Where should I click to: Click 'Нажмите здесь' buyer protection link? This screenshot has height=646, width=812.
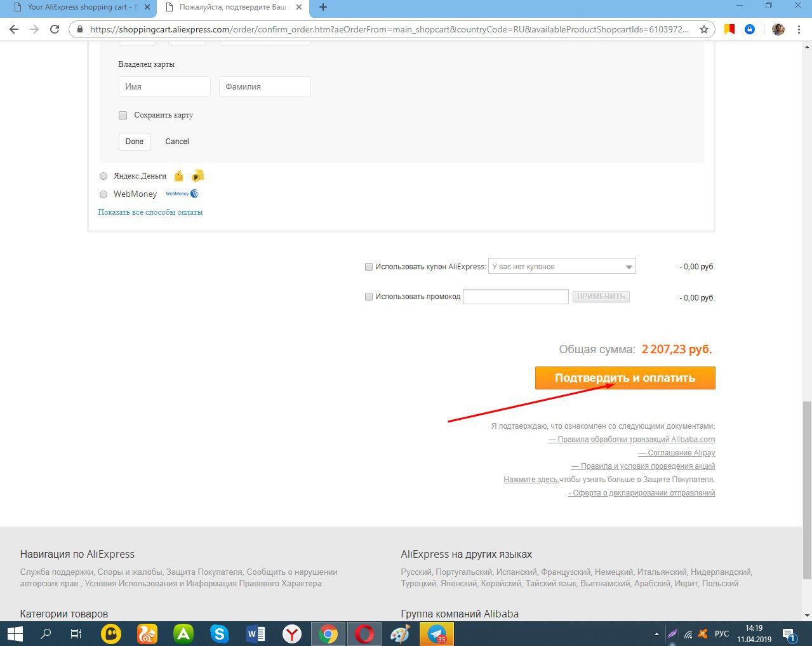coord(531,480)
